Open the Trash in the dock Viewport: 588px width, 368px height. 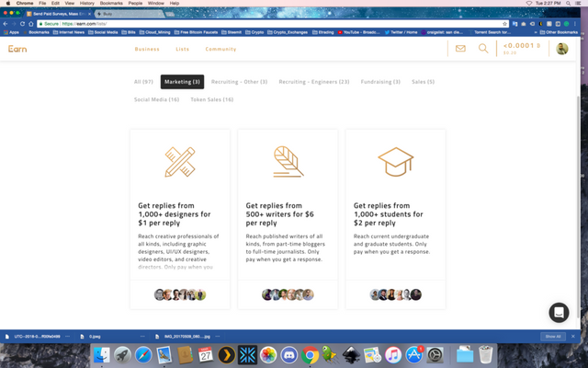[x=486, y=354]
